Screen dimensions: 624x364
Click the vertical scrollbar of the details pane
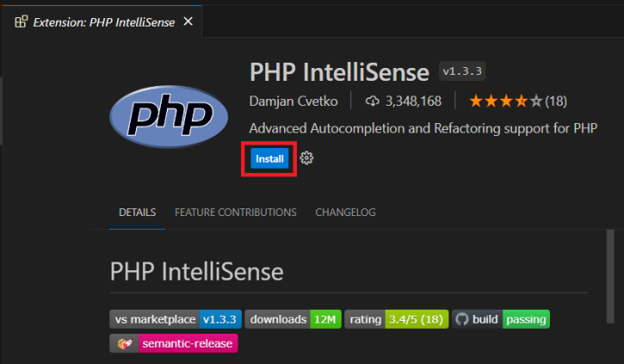[x=610, y=276]
